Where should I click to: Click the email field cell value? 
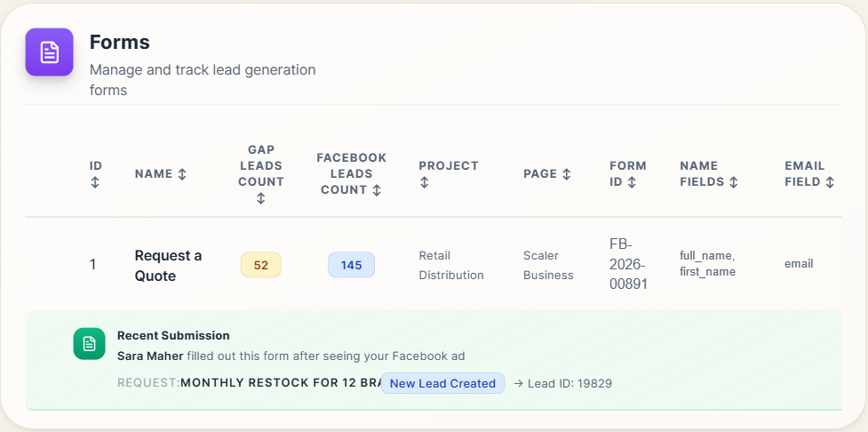tap(799, 264)
